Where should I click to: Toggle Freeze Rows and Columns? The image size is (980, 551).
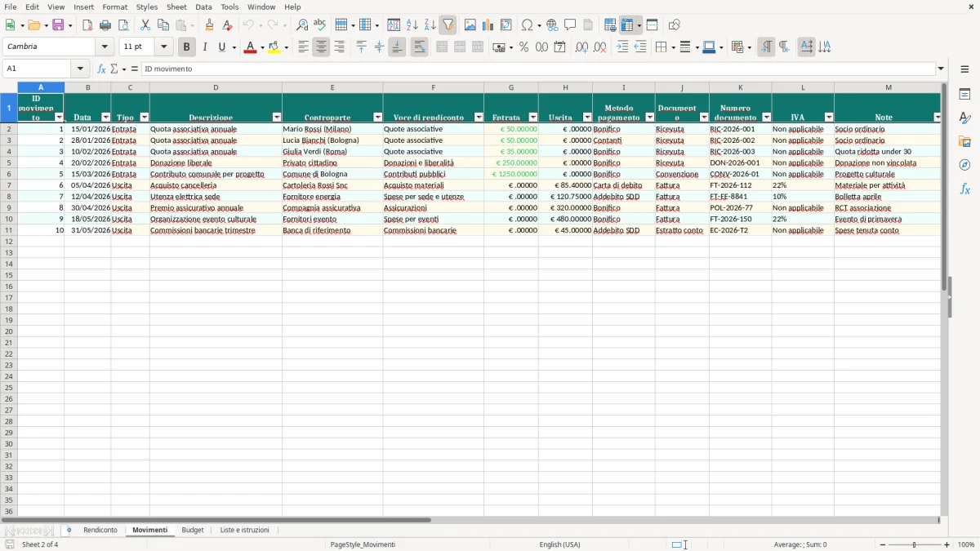click(x=627, y=25)
